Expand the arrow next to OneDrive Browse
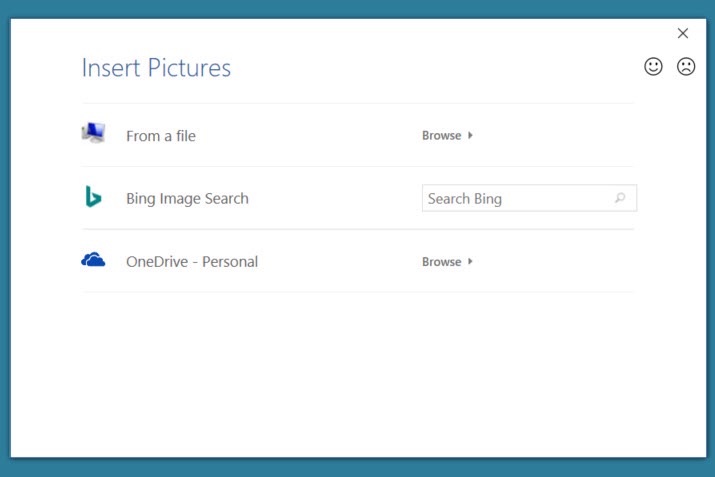This screenshot has width=715, height=477. pyautogui.click(x=471, y=262)
